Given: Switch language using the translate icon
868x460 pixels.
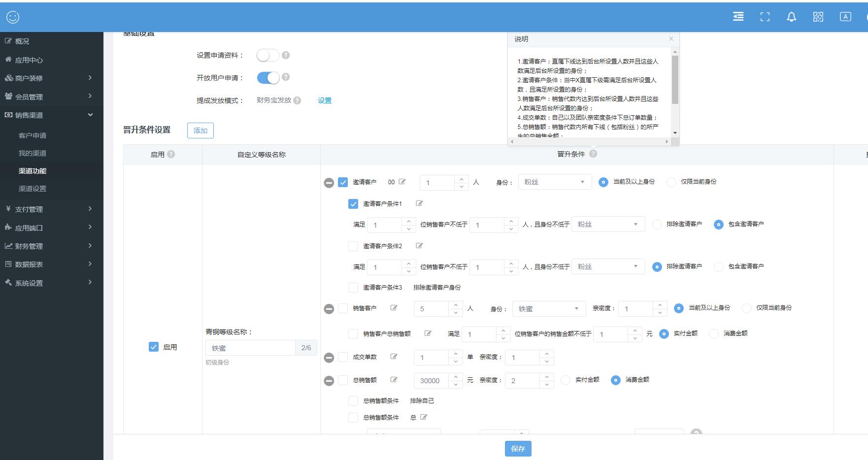Looking at the screenshot, I should (x=845, y=16).
